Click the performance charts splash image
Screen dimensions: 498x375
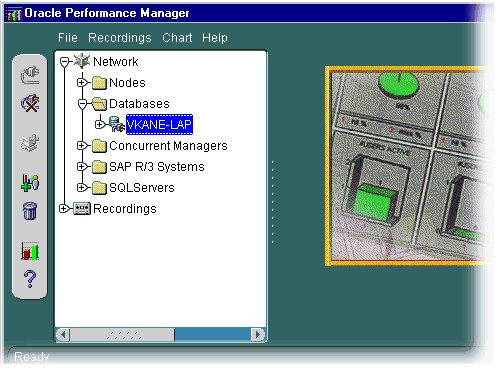pyautogui.click(x=409, y=166)
